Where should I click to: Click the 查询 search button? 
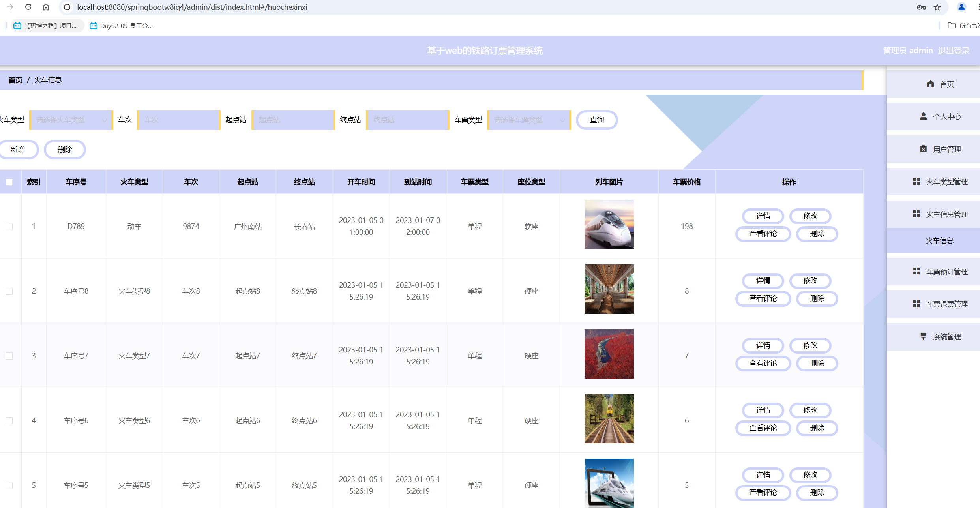596,120
